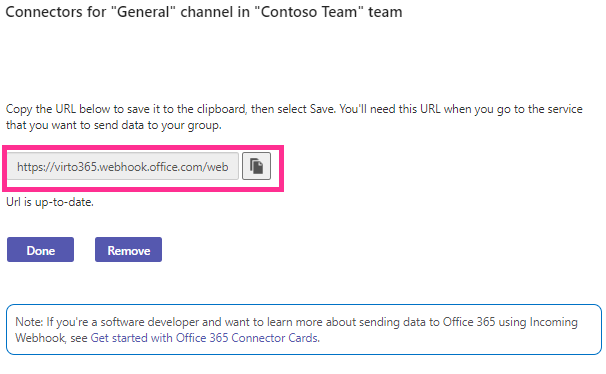Click the Done button
This screenshot has height=374, width=606.
click(40, 250)
